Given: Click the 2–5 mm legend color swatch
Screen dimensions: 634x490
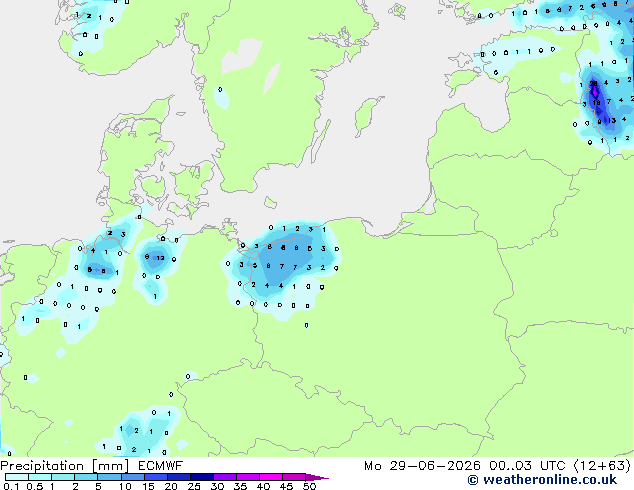Looking at the screenshot, I should 86,477.
